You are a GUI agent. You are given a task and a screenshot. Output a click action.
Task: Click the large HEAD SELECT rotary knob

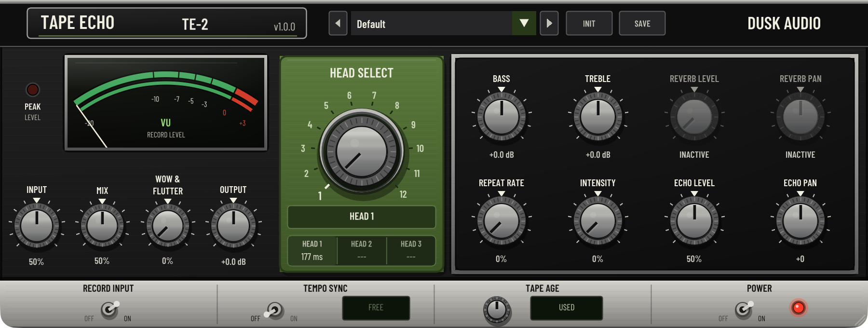[362, 151]
